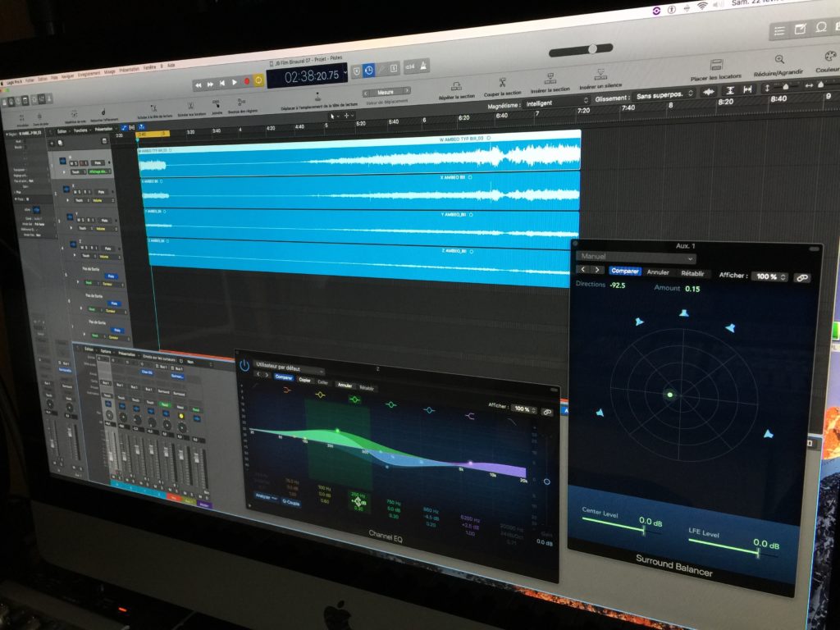Open the Aide menu
The height and width of the screenshot is (630, 840).
171,66
